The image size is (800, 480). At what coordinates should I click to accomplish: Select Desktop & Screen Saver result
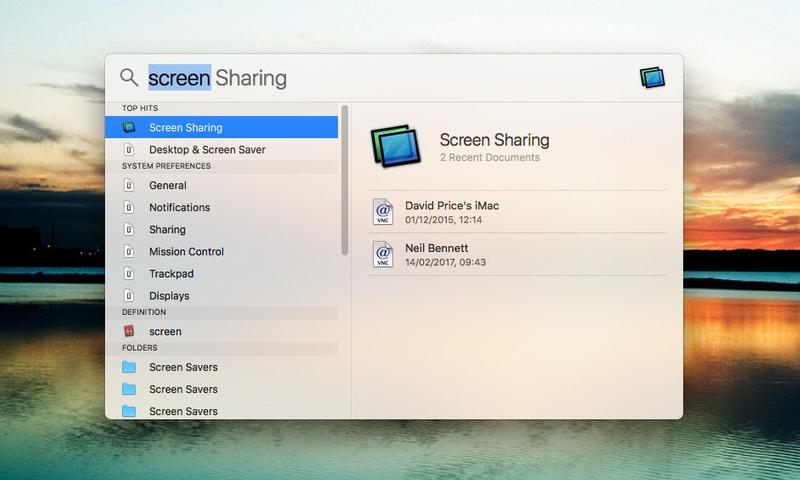coord(221,149)
